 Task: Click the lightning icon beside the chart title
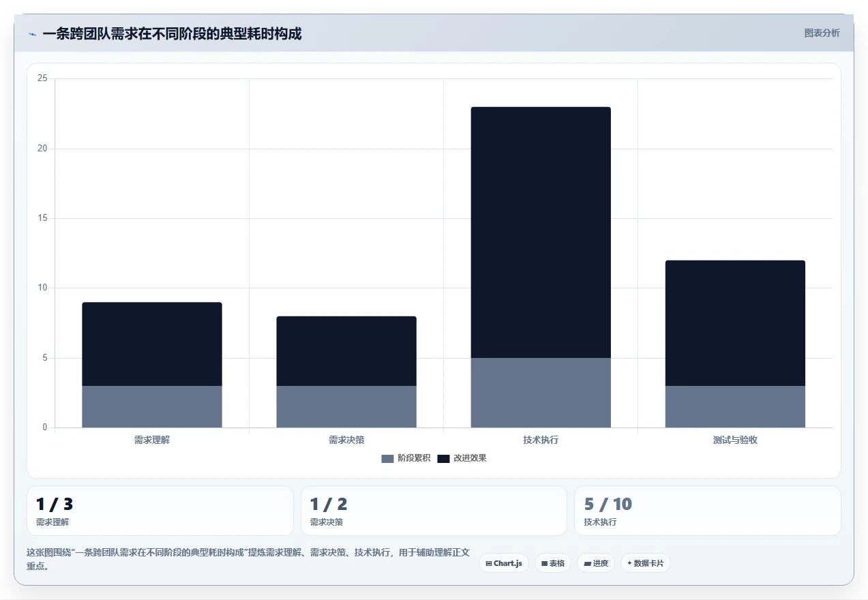coord(32,34)
